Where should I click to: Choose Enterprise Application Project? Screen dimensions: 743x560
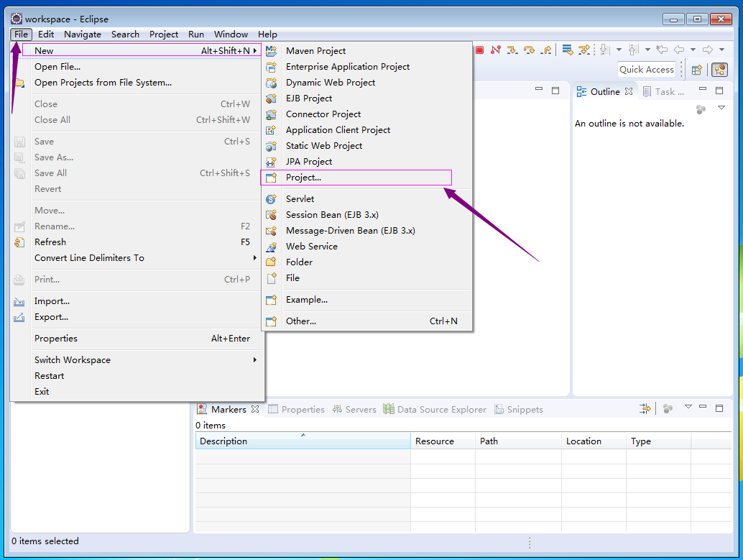(367, 66)
